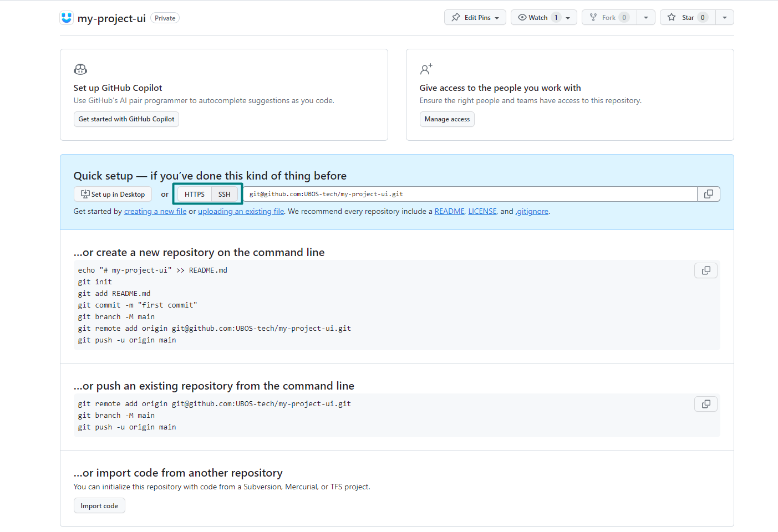Click the "Set up GitHub Copilot" heading
The image size is (778, 532).
(x=118, y=88)
